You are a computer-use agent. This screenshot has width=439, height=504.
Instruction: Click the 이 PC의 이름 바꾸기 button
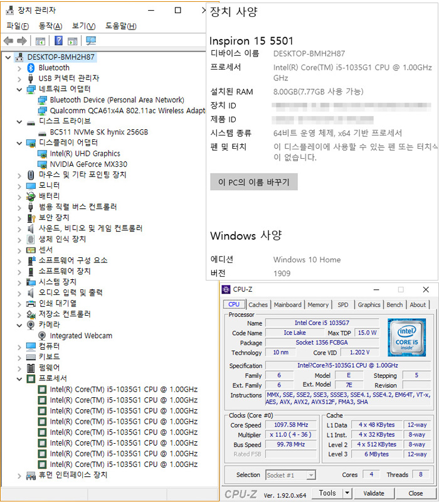tap(254, 182)
